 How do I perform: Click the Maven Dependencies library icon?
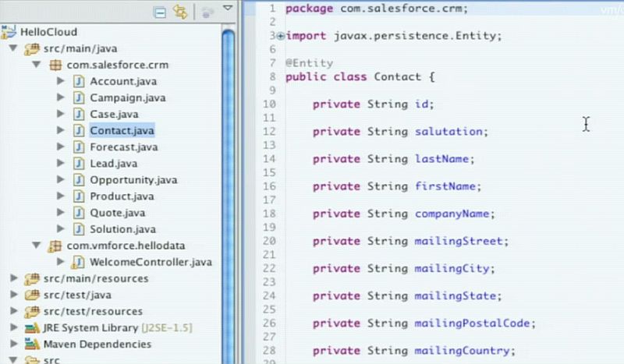32,344
